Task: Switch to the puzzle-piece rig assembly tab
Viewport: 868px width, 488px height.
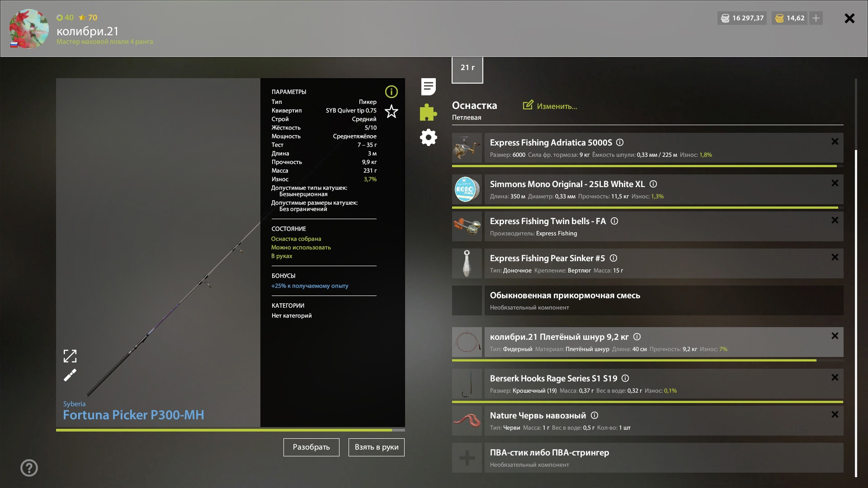Action: [x=428, y=112]
